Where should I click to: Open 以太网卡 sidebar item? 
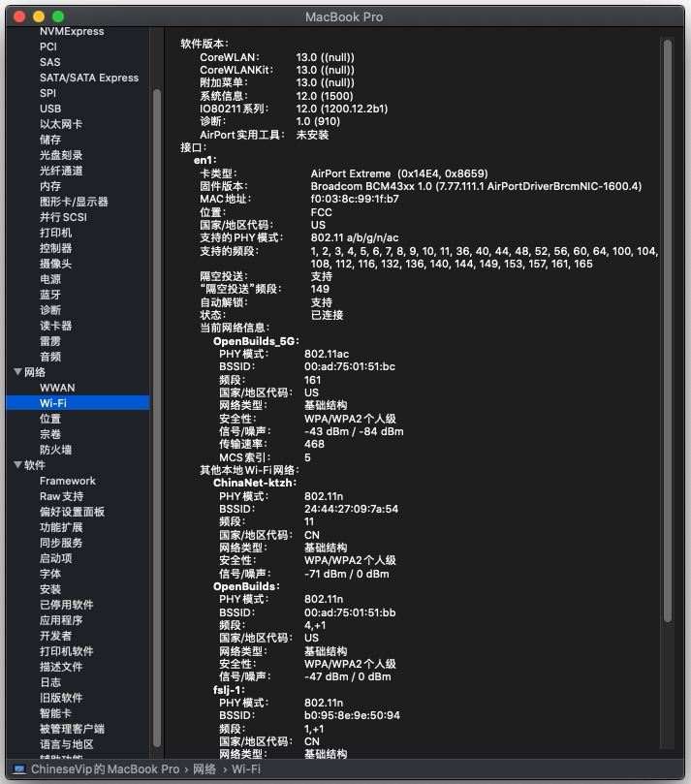61,124
